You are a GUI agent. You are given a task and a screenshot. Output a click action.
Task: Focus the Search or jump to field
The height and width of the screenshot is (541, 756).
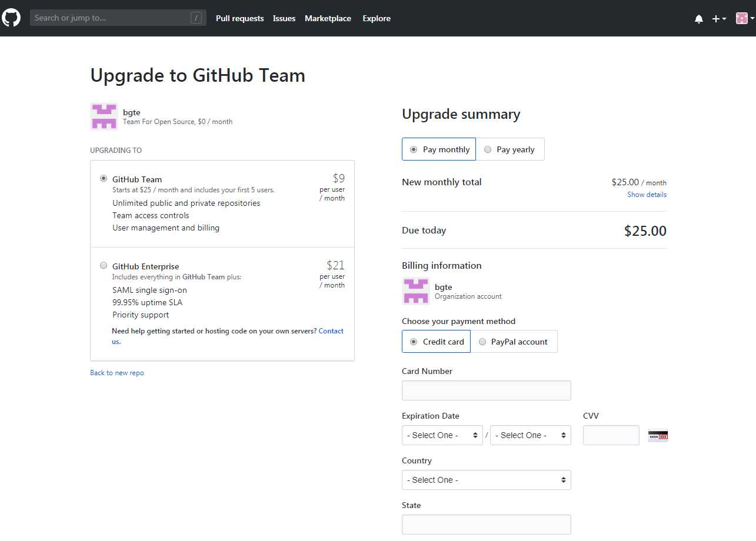point(118,18)
